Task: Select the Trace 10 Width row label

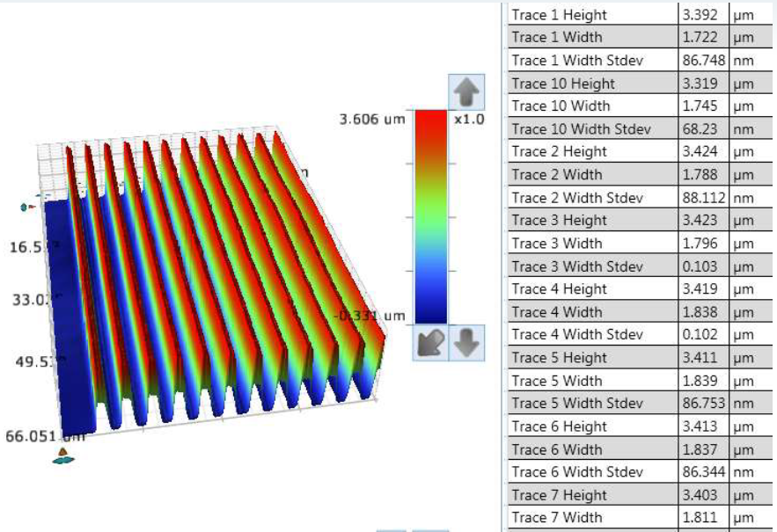Action: pyautogui.click(x=561, y=106)
